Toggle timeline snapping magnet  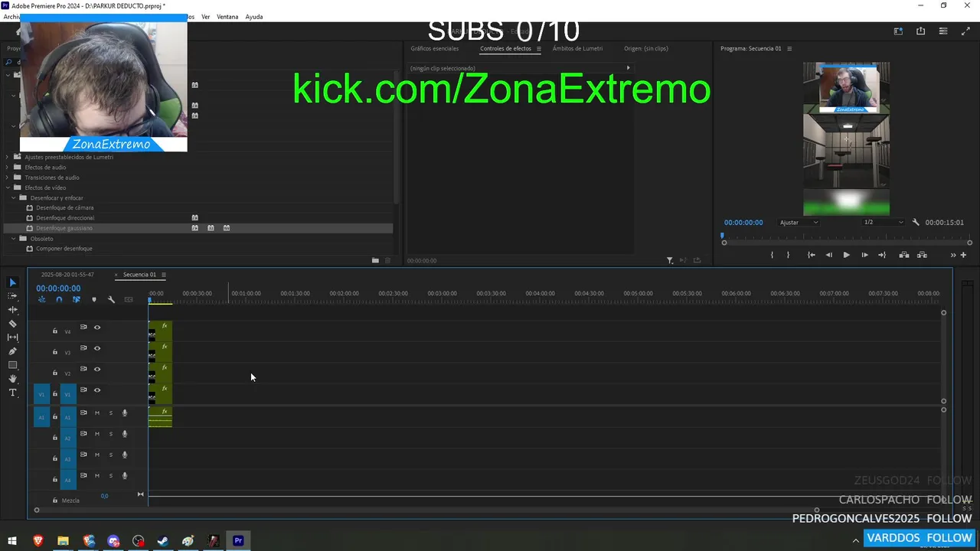click(59, 299)
